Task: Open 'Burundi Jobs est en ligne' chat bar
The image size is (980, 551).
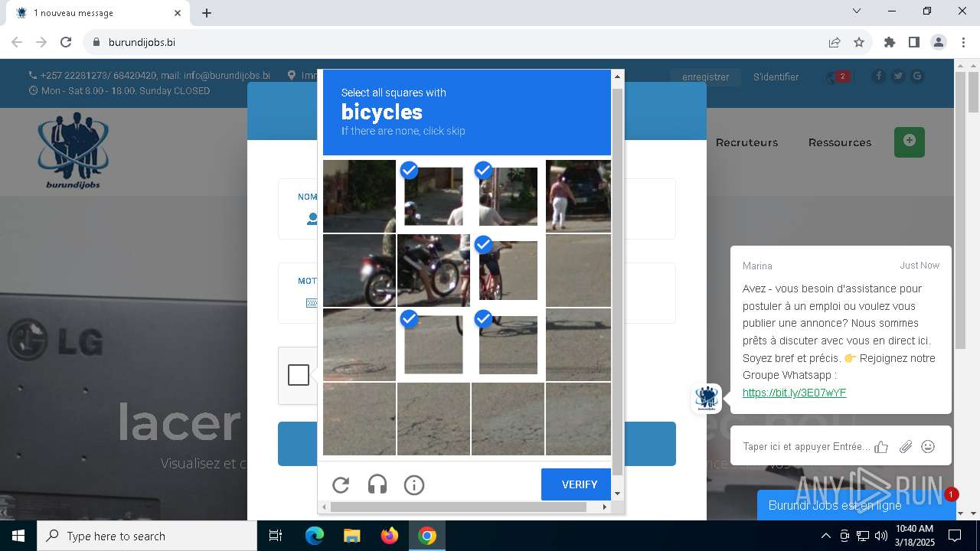Action: [x=854, y=505]
